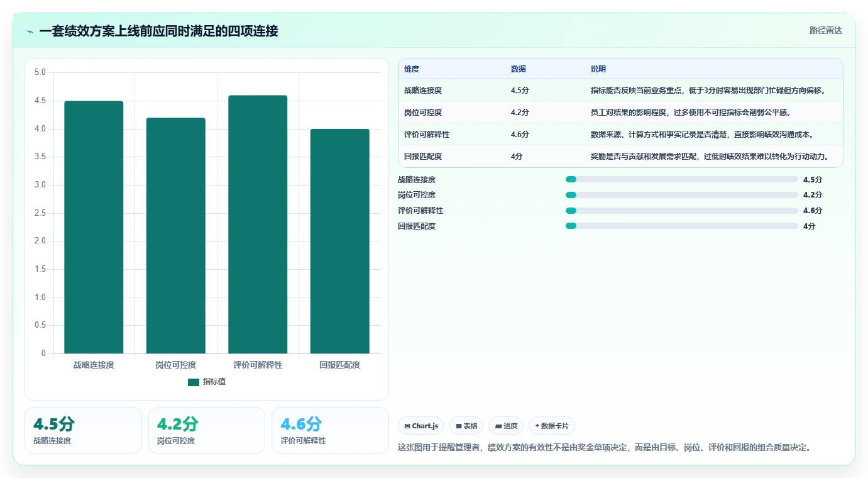Click the bar icon in the 进度 chip
Viewport: 868px width, 478px height.
click(498, 426)
